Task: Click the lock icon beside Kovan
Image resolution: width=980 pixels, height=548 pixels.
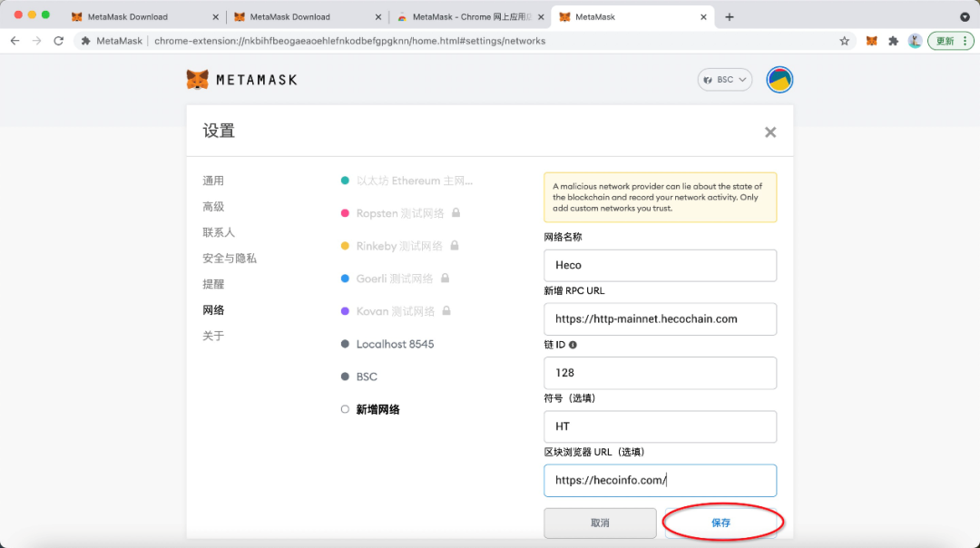Action: click(446, 310)
